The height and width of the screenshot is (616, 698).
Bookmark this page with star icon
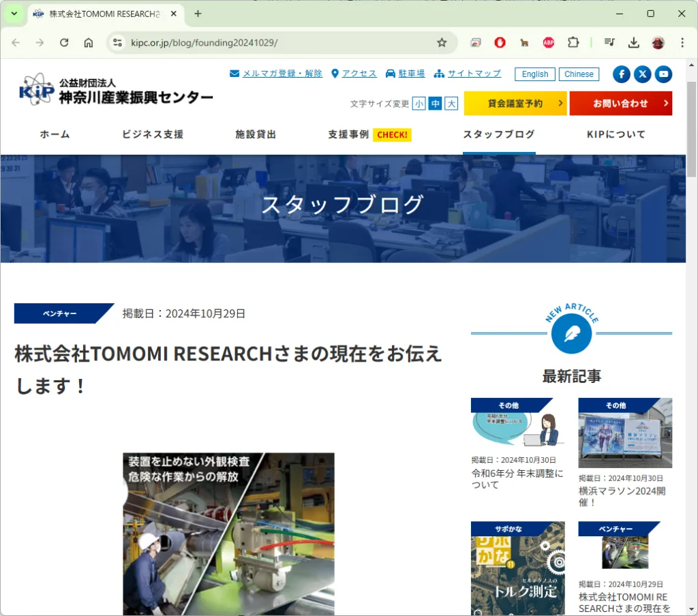[x=442, y=43]
